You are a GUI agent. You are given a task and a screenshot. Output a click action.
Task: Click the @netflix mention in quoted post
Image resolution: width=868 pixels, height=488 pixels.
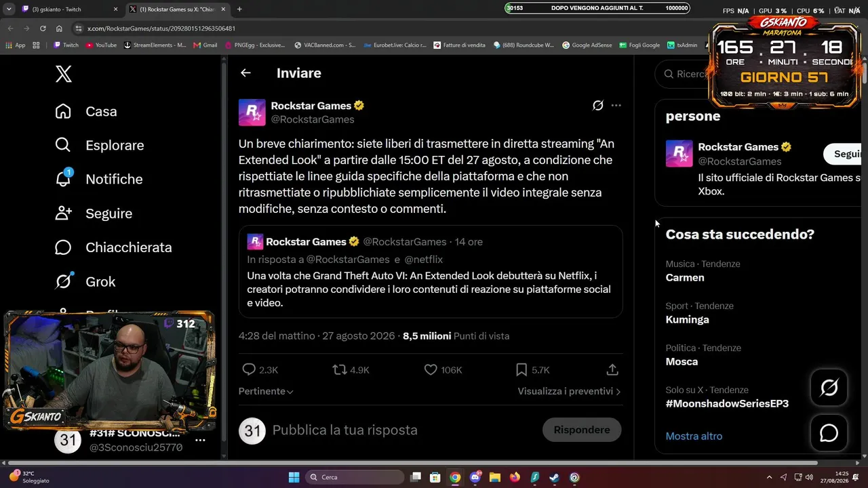[423, 260]
